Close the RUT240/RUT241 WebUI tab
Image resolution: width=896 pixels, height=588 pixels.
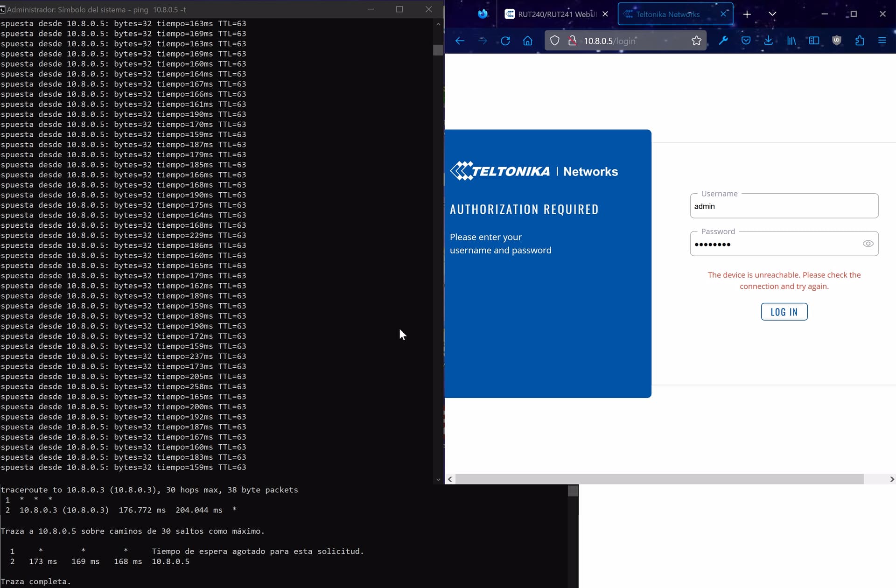[605, 14]
